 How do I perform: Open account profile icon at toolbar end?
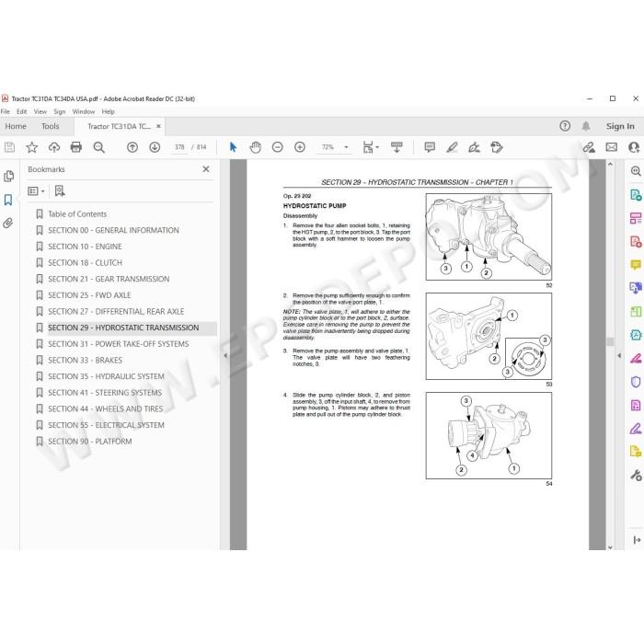pyautogui.click(x=634, y=147)
